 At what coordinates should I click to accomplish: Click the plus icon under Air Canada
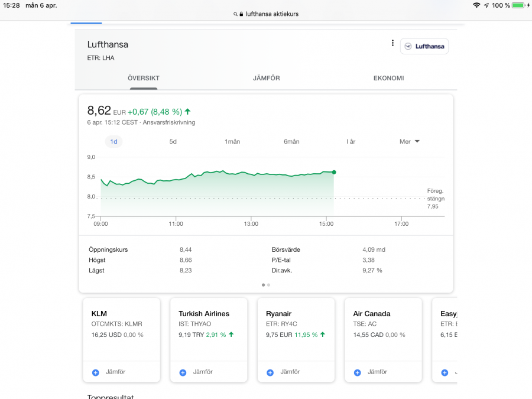click(x=358, y=372)
